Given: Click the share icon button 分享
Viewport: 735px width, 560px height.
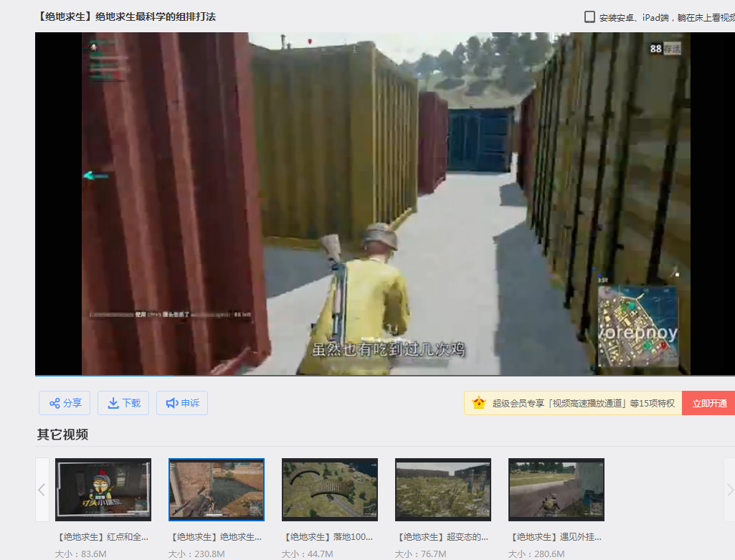Looking at the screenshot, I should click(x=65, y=403).
